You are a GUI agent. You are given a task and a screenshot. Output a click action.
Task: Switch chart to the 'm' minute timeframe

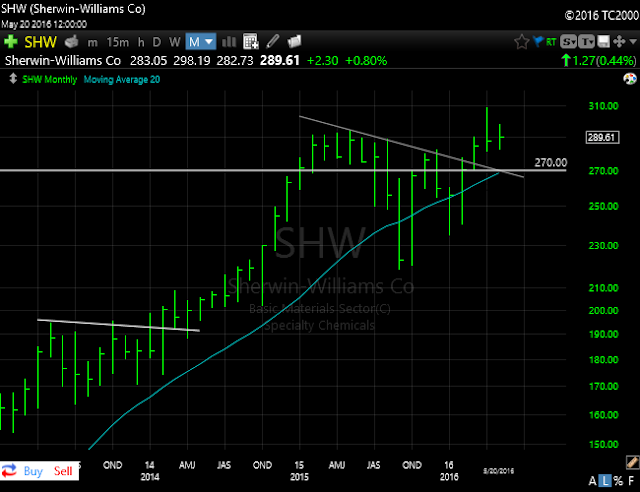tap(93, 42)
